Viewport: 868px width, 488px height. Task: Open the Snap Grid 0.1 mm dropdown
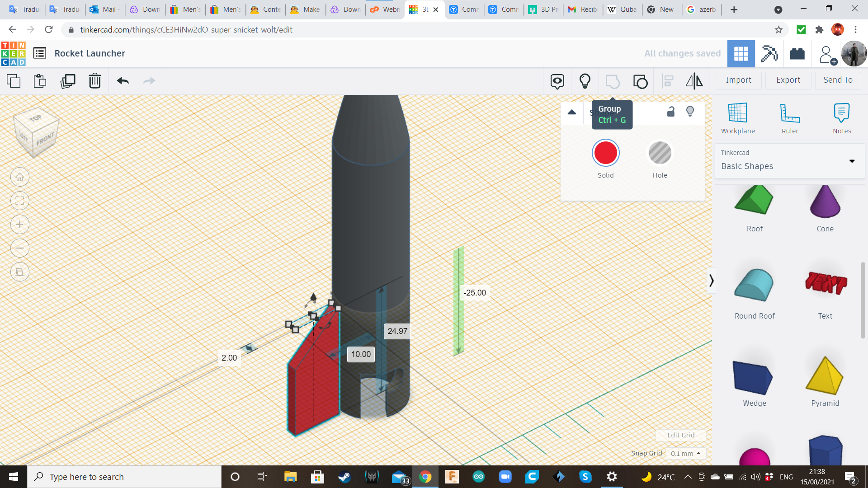686,453
